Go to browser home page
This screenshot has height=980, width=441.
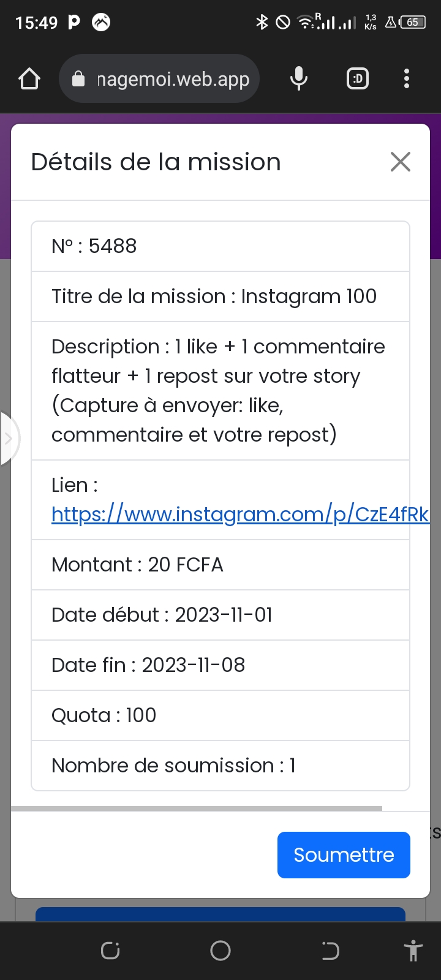[29, 79]
